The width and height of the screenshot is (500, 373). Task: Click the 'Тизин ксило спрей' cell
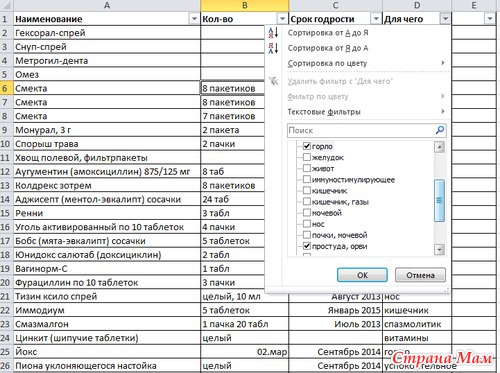(107, 296)
